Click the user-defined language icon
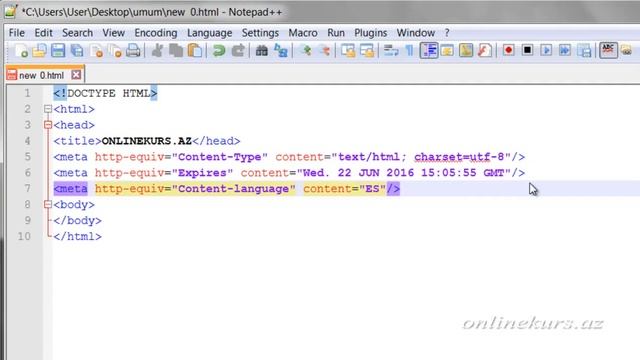640x360 pixels. pyautogui.click(x=447, y=51)
